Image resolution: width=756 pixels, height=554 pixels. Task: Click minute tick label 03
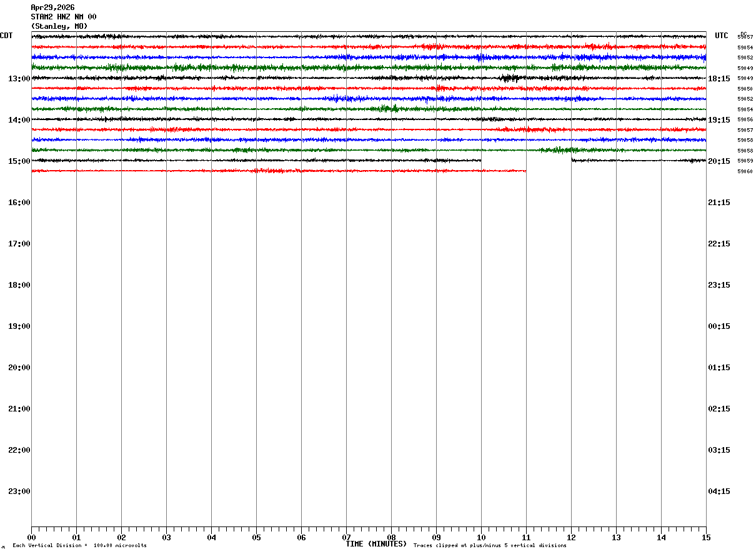[x=166, y=538]
